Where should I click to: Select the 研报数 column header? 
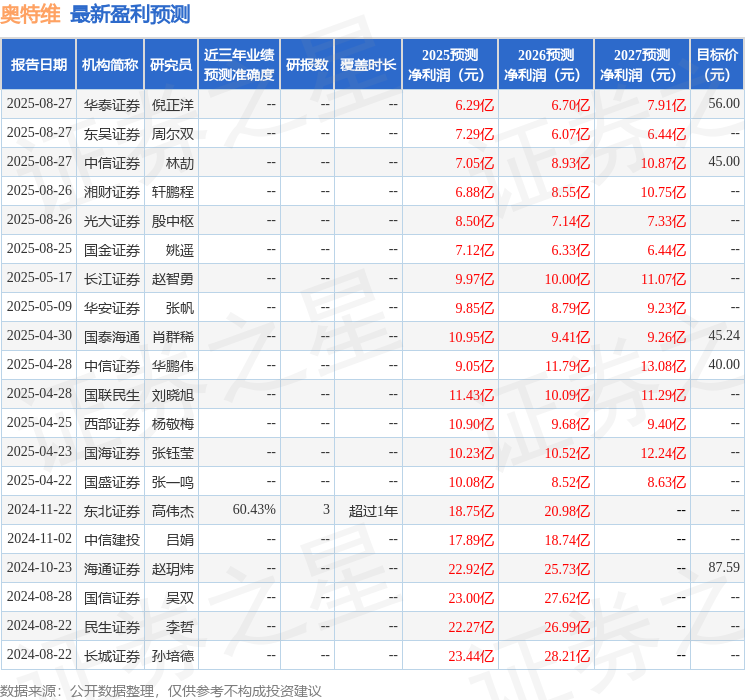click(x=307, y=65)
